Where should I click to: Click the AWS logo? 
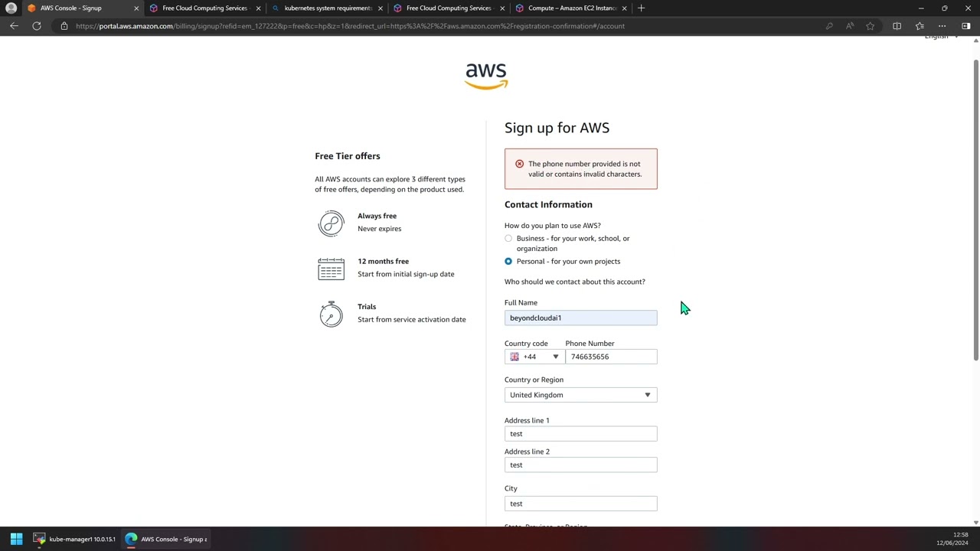[486, 76]
